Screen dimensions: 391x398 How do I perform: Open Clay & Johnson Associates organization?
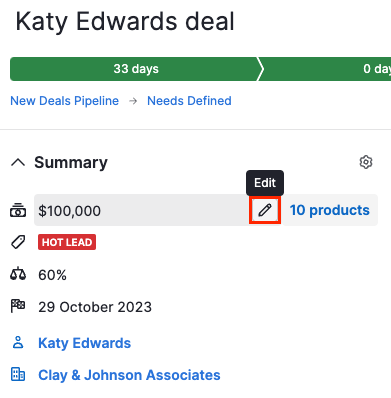(129, 375)
